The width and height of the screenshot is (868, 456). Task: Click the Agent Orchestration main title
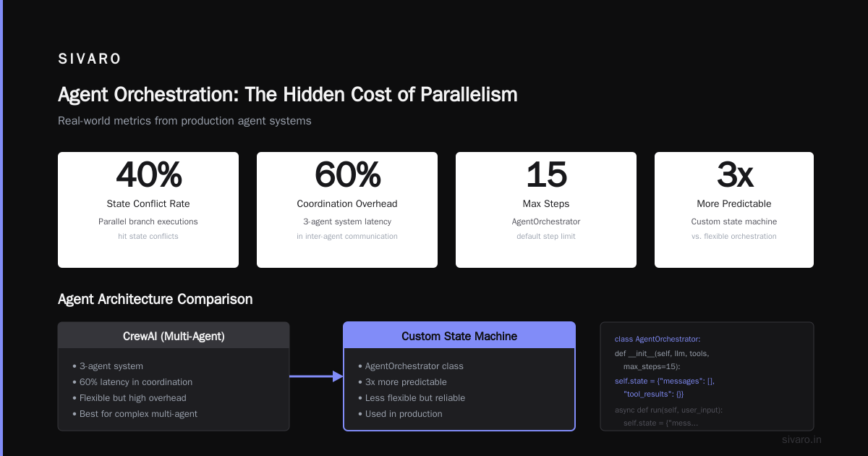coord(287,95)
